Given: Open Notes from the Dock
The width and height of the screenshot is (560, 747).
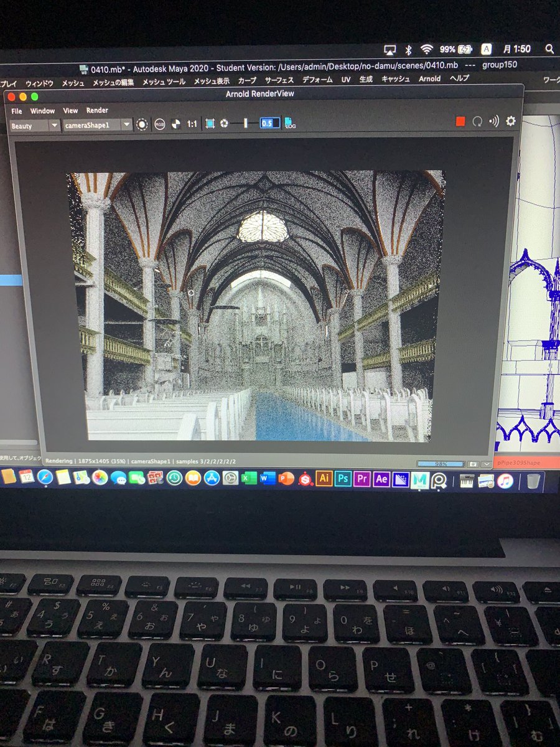Looking at the screenshot, I should coord(63,477).
